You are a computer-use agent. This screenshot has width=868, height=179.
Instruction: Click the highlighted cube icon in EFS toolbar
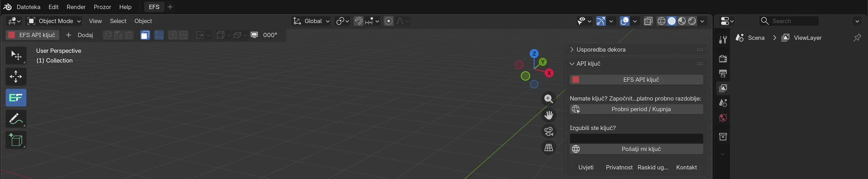tap(145, 35)
